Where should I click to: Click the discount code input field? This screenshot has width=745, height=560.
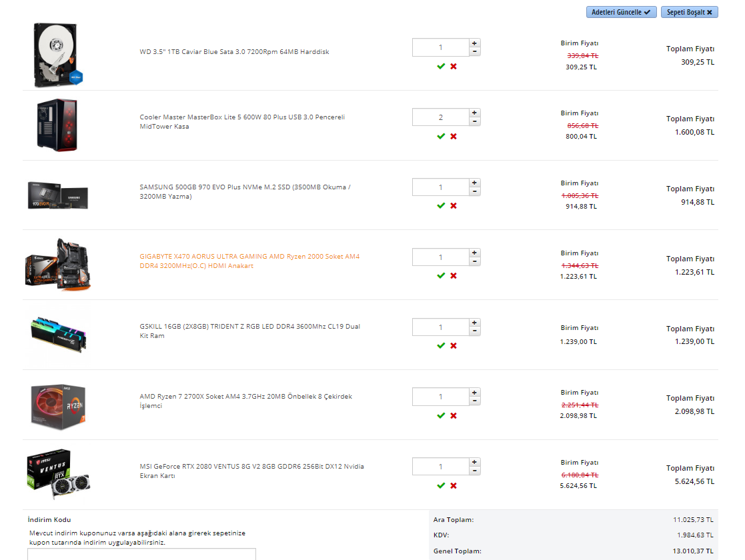tap(141, 554)
